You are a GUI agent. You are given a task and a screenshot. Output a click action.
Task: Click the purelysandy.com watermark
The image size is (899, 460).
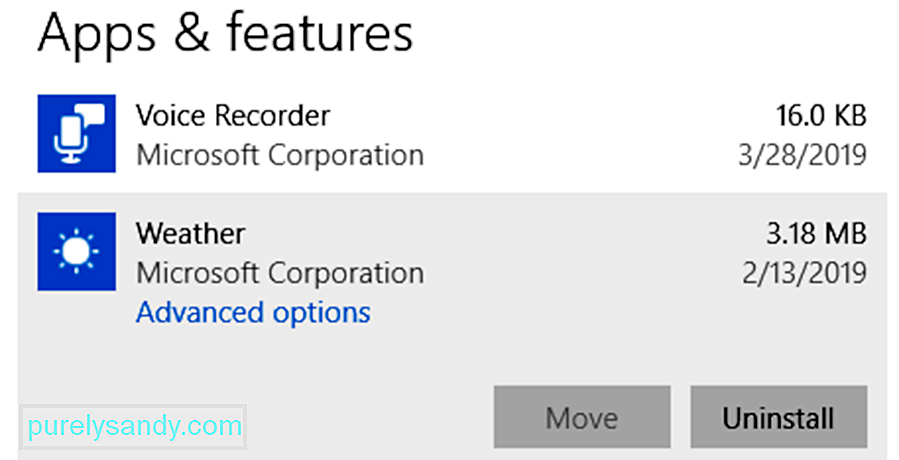pos(134,427)
